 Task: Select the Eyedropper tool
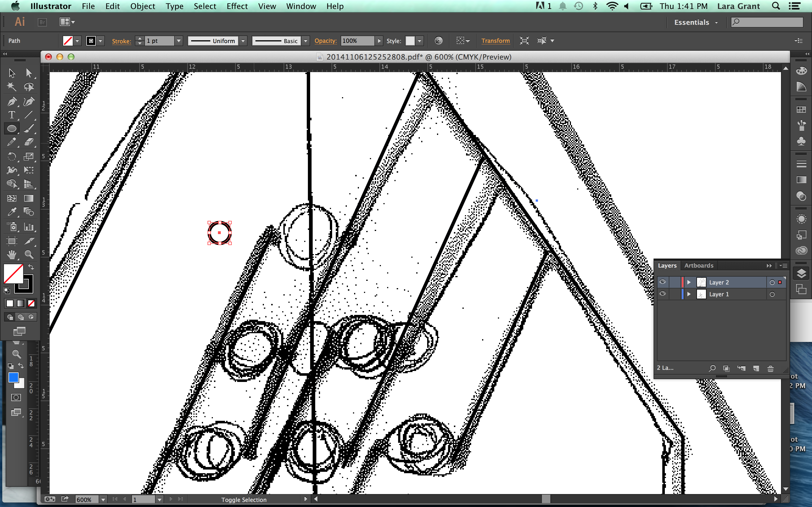point(11,212)
